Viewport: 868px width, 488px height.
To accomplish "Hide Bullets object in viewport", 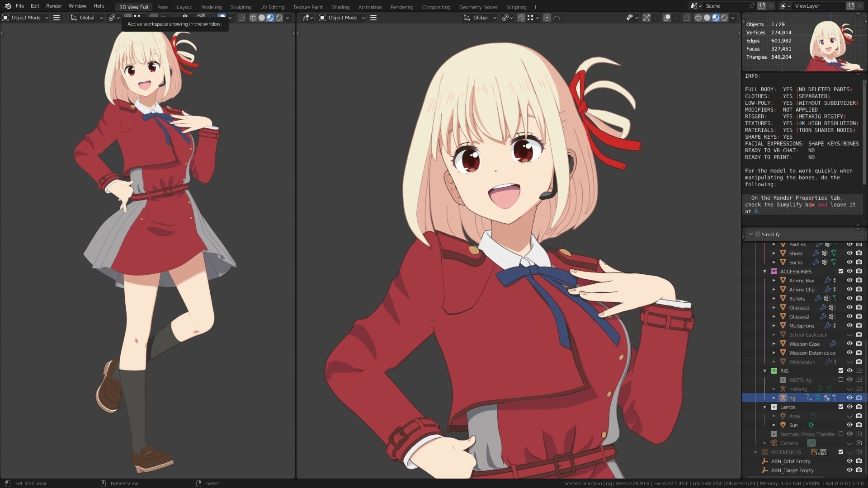I will pyautogui.click(x=849, y=299).
